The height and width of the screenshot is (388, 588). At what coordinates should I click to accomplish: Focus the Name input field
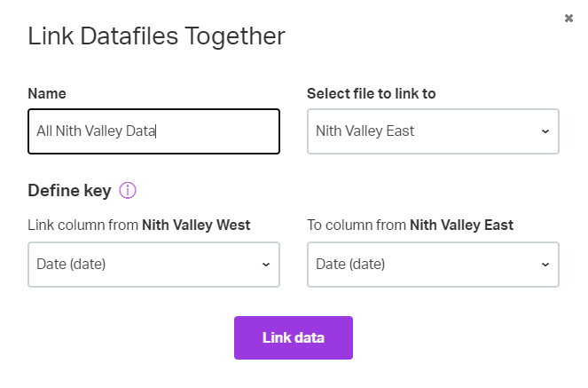(x=153, y=131)
